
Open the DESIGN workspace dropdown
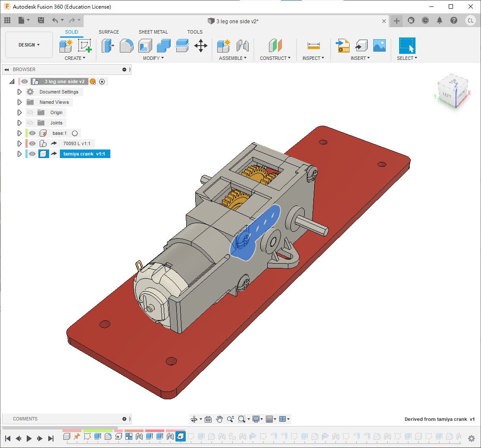pyautogui.click(x=29, y=45)
